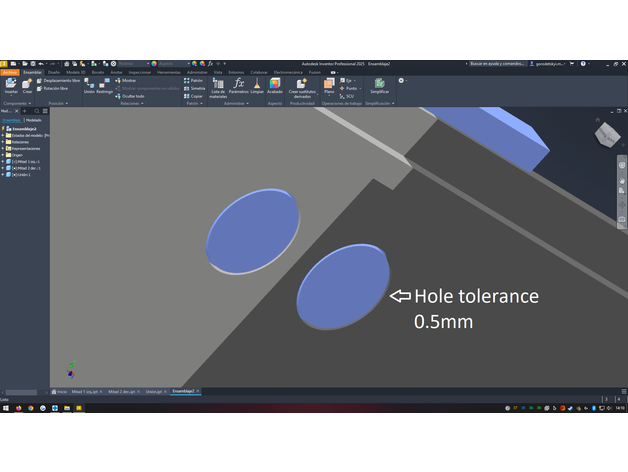Click the ViewCube in the viewport
The height and width of the screenshot is (472, 628).
(x=606, y=136)
